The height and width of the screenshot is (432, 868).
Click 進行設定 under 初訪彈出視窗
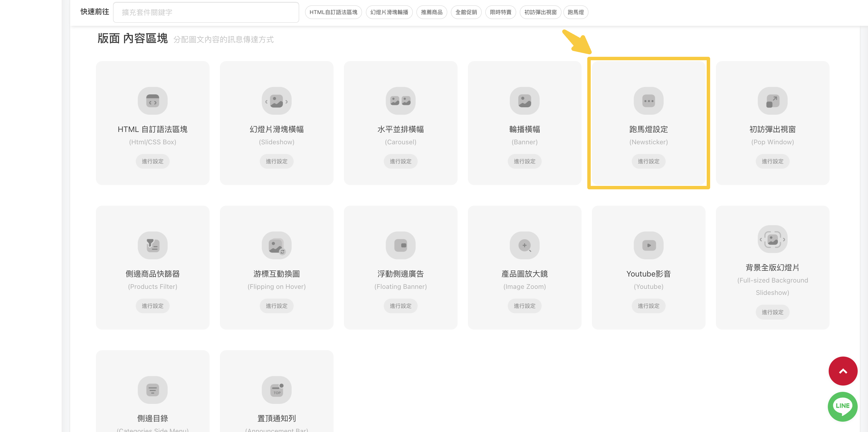(773, 161)
